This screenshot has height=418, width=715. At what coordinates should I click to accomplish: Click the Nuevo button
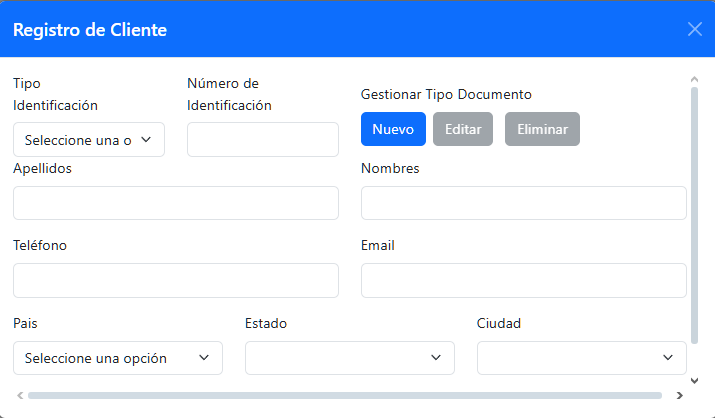(393, 129)
